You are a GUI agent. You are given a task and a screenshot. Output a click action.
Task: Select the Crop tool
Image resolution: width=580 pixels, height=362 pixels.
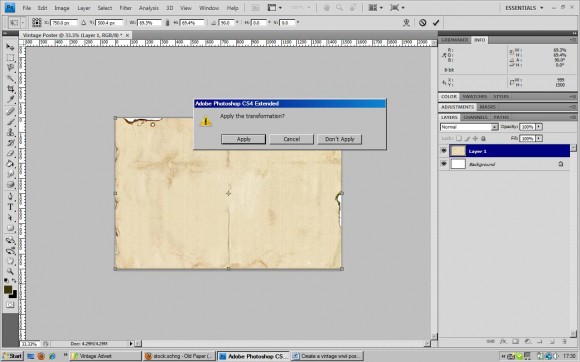point(10,89)
